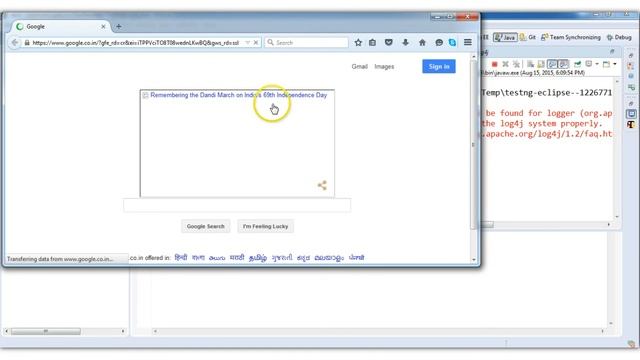640x360 pixels.
Task: Pin the Eclipse console
Action: pos(578,64)
